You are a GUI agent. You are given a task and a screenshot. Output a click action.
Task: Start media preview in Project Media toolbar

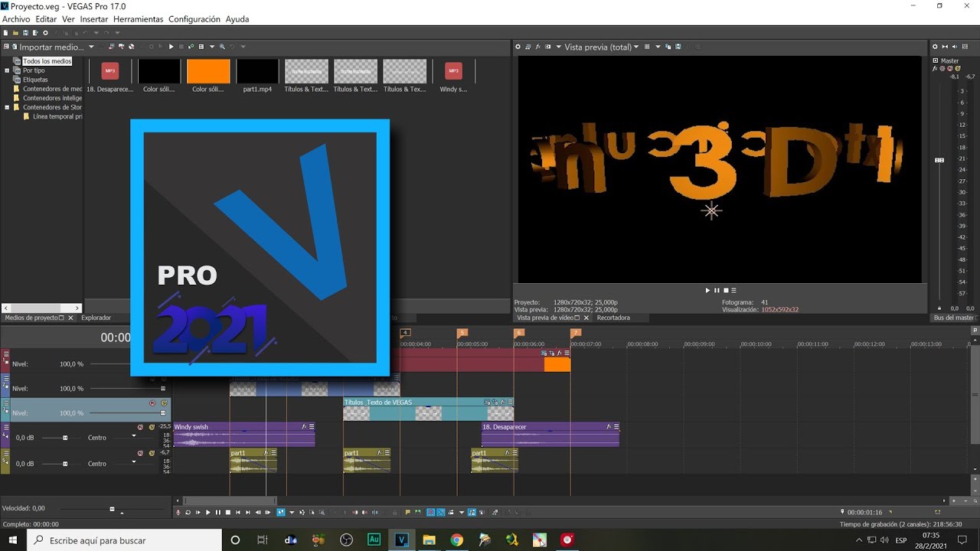point(171,47)
